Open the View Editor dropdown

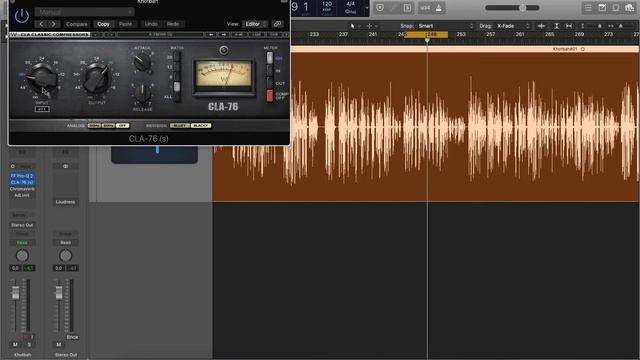255,24
